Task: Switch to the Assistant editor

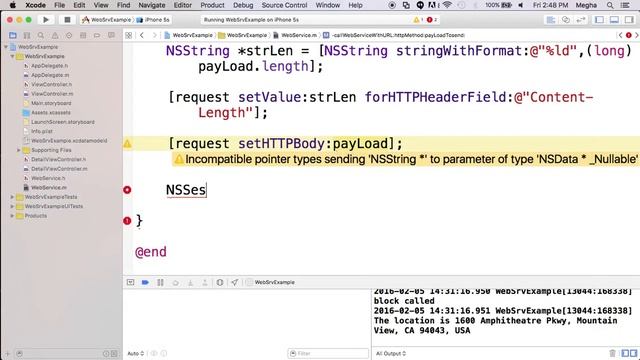Action: click(x=566, y=20)
